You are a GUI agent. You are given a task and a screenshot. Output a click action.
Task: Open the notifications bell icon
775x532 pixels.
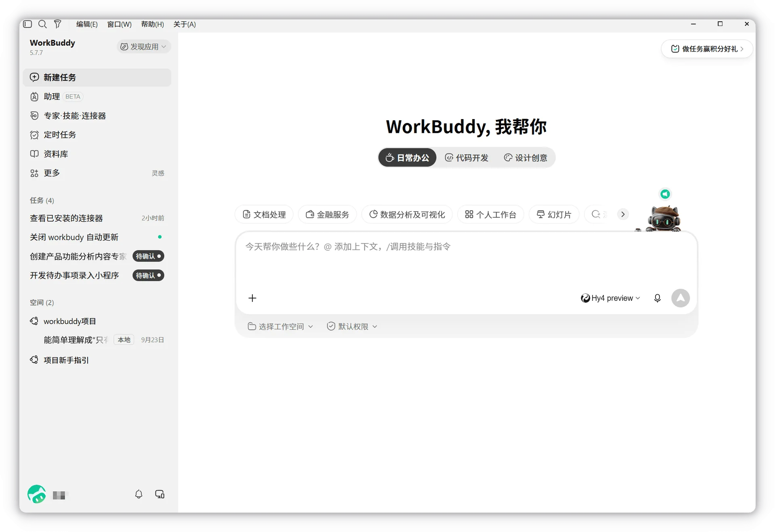pyautogui.click(x=138, y=494)
